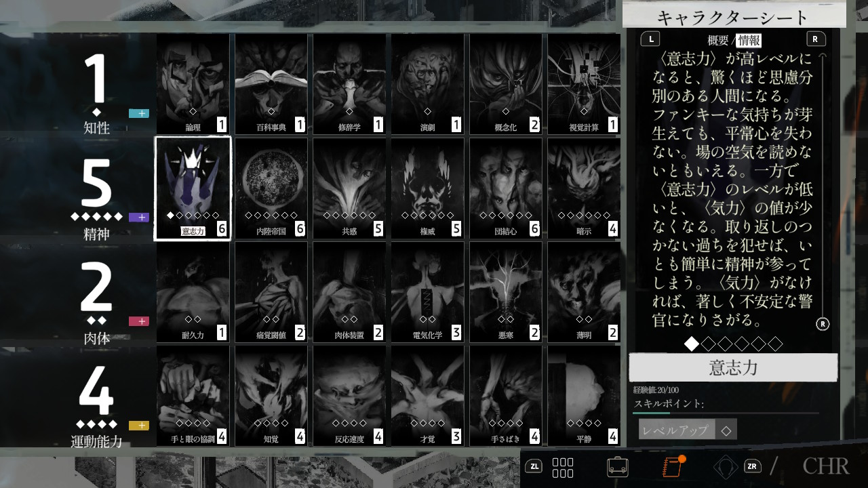
Task: Select the 団結心 skill card
Action: (506, 188)
